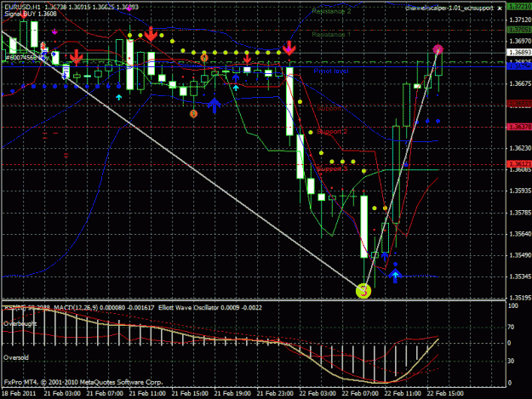532x399 pixels.
Task: Click the #6007456B order label
Action: click(x=21, y=58)
